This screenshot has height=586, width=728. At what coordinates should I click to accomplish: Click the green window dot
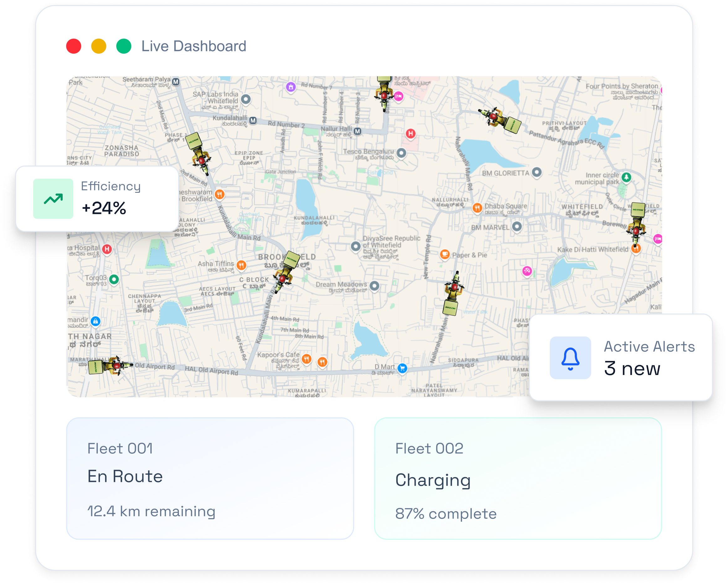[124, 46]
